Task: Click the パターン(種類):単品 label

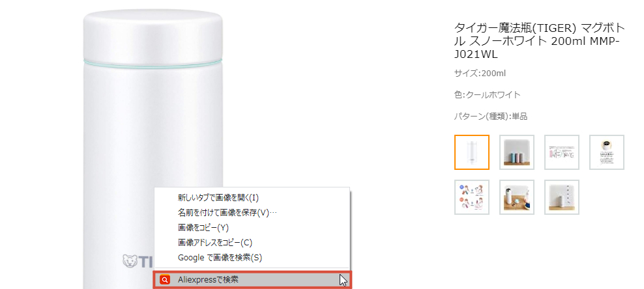Action: tap(491, 117)
